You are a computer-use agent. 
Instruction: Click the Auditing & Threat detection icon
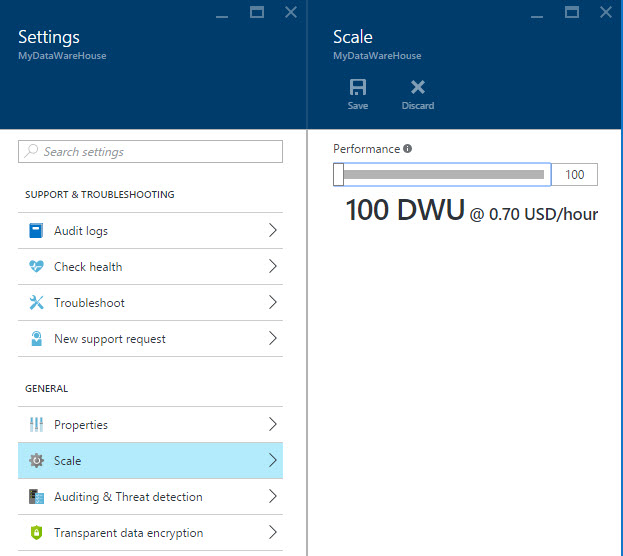36,497
